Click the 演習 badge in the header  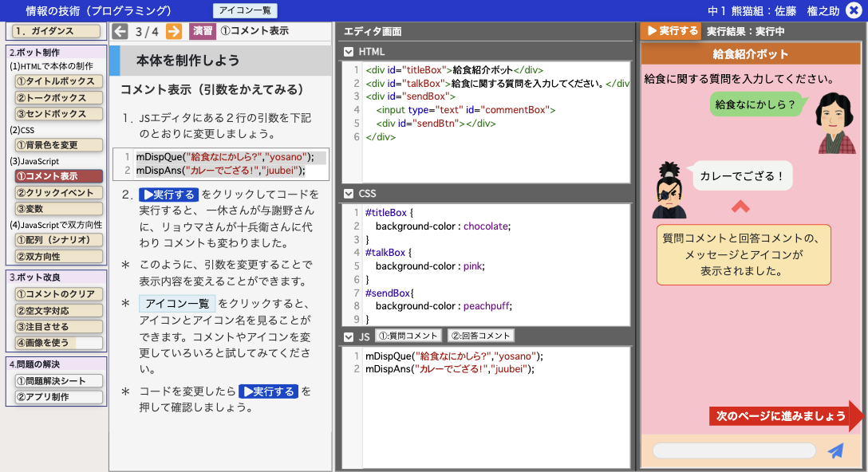202,31
